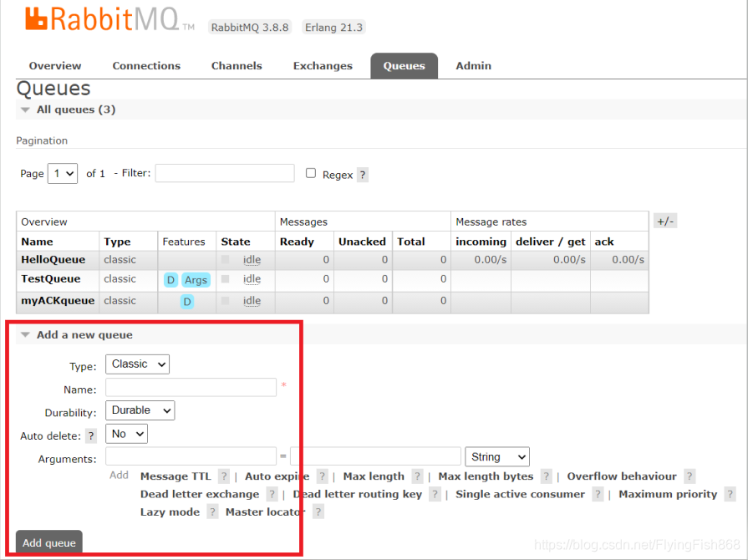Screen dimensions: 748x560
Task: Click the state indicator square for HelloQueue
Action: coord(225,259)
